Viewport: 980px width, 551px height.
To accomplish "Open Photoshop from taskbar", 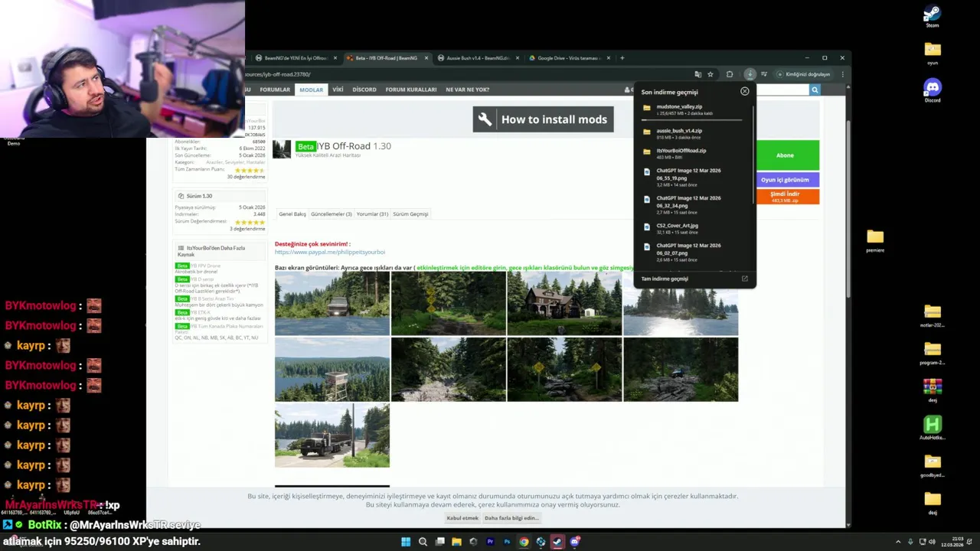I will (x=507, y=542).
